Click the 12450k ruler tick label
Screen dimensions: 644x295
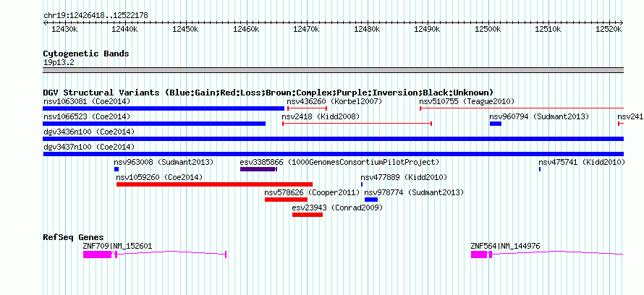186,29
